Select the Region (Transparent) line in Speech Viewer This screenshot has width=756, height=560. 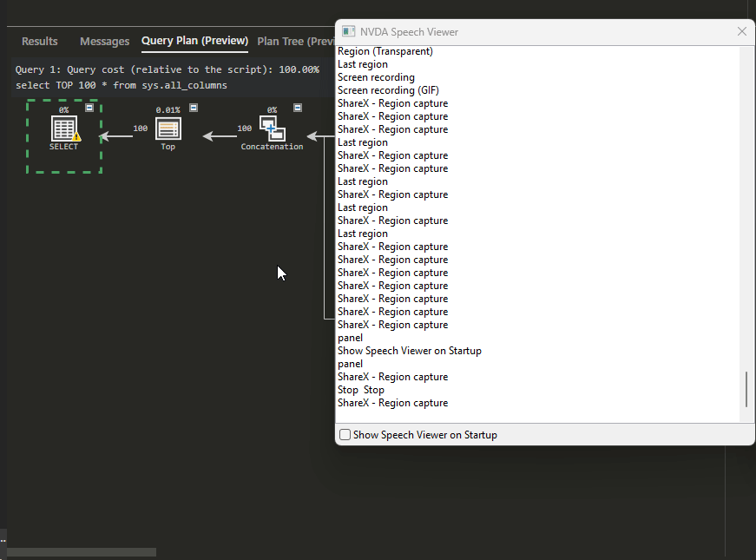(x=385, y=50)
